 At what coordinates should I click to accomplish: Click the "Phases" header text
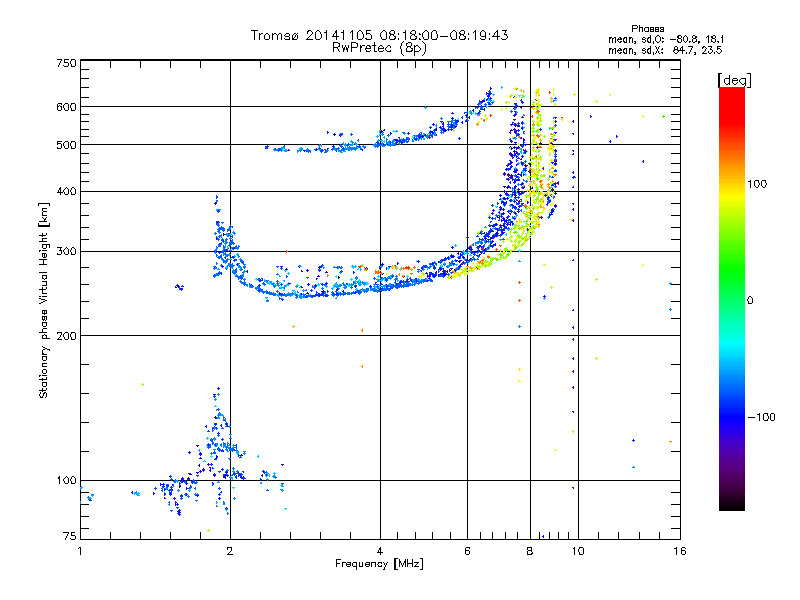pyautogui.click(x=647, y=29)
